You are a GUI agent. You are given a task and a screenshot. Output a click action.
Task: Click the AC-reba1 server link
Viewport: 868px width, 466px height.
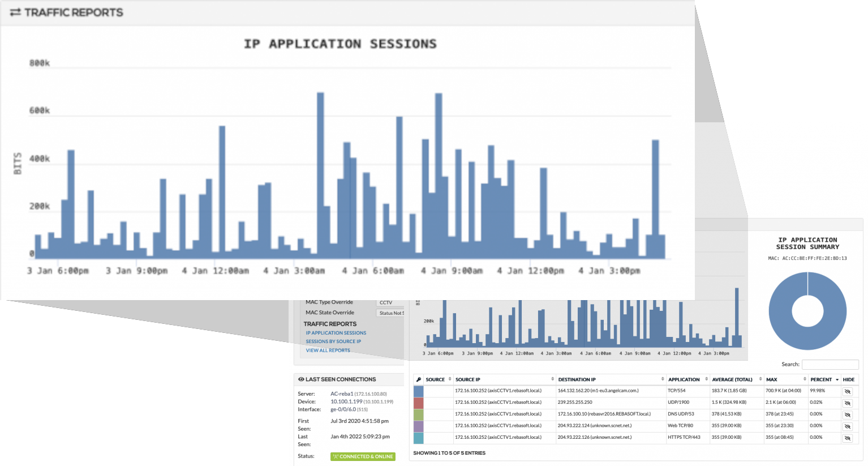(343, 394)
